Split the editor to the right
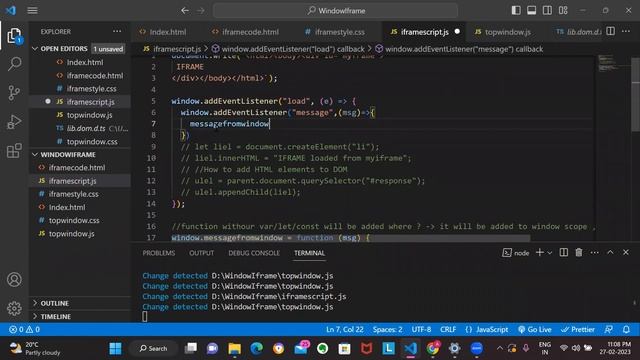This screenshot has width=640, height=360. pyautogui.click(x=610, y=31)
